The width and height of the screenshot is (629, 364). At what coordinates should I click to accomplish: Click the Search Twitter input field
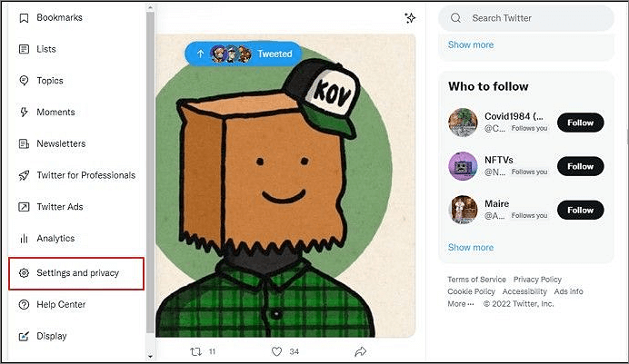tap(532, 17)
